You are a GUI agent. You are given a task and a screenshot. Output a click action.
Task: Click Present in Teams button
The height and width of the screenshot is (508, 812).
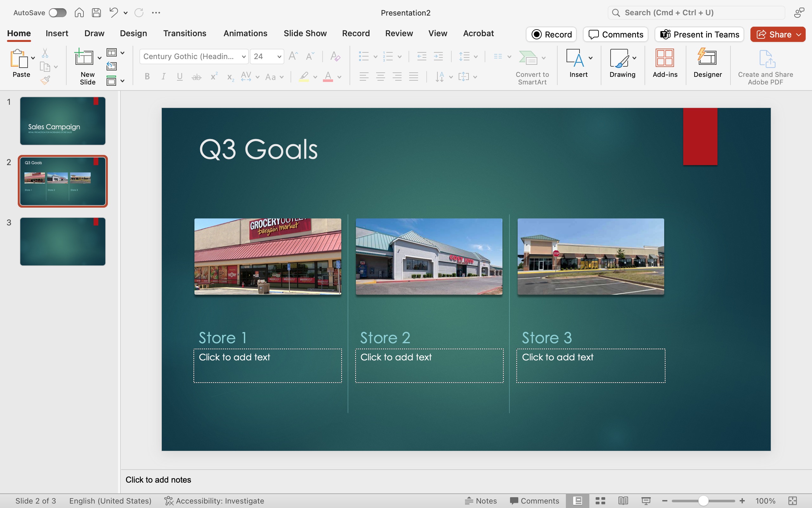pos(699,34)
